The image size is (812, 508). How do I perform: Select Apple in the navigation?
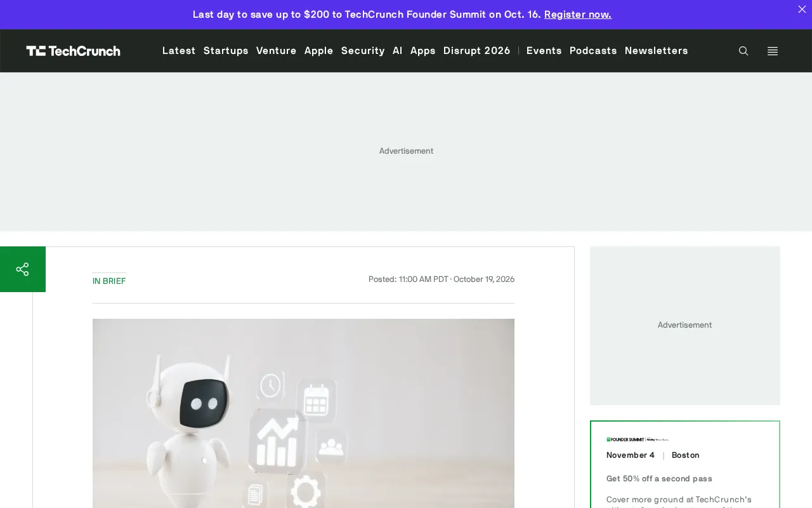319,51
